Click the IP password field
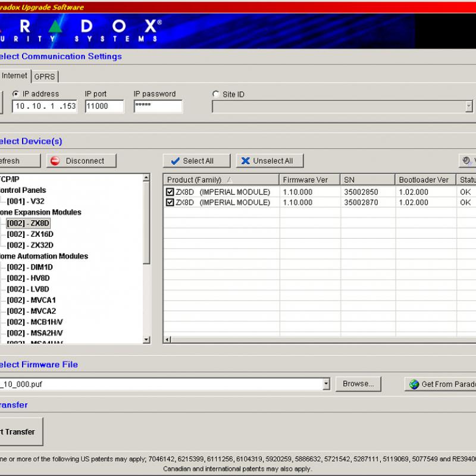This screenshot has width=476, height=476. click(158, 107)
